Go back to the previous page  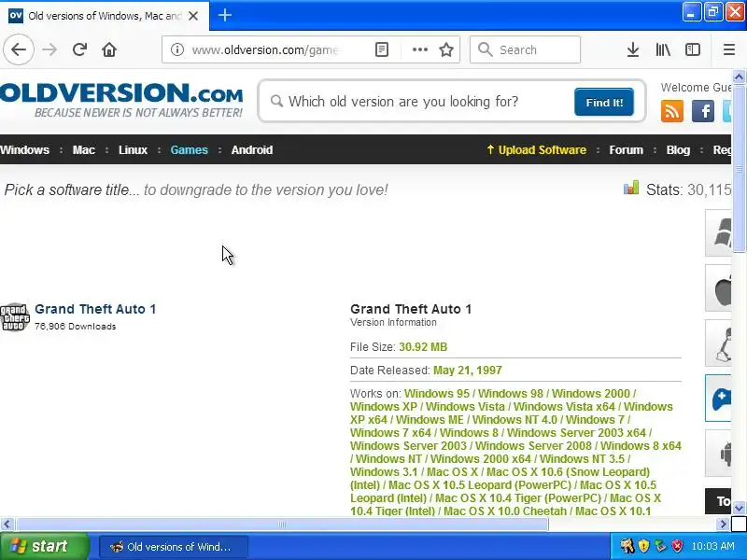click(19, 49)
